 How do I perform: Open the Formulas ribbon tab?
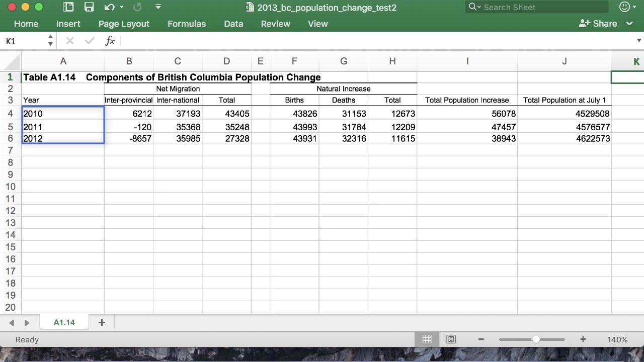[186, 24]
